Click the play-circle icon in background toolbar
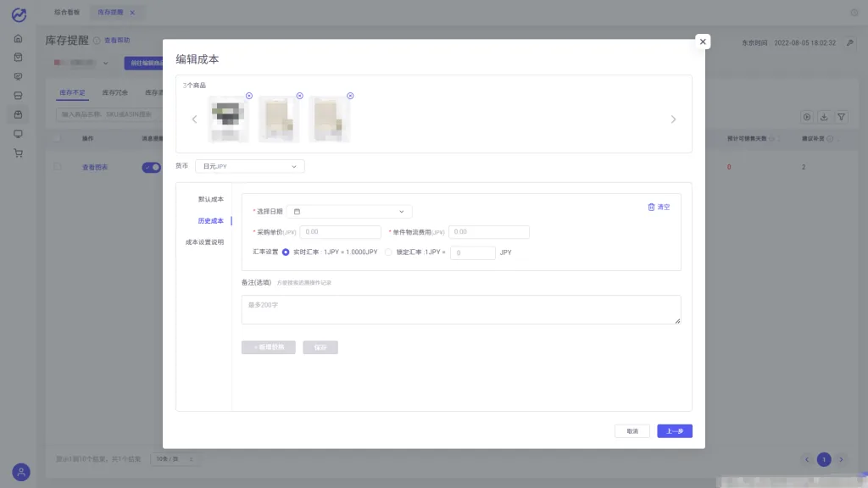Image resolution: width=868 pixels, height=488 pixels. [807, 117]
